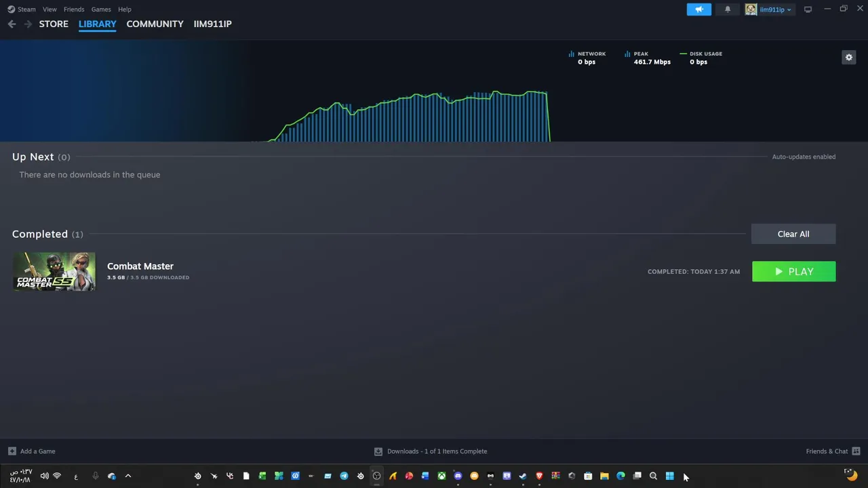This screenshot has height=488, width=868.
Task: Switch to the STORE tab
Action: pyautogui.click(x=54, y=24)
